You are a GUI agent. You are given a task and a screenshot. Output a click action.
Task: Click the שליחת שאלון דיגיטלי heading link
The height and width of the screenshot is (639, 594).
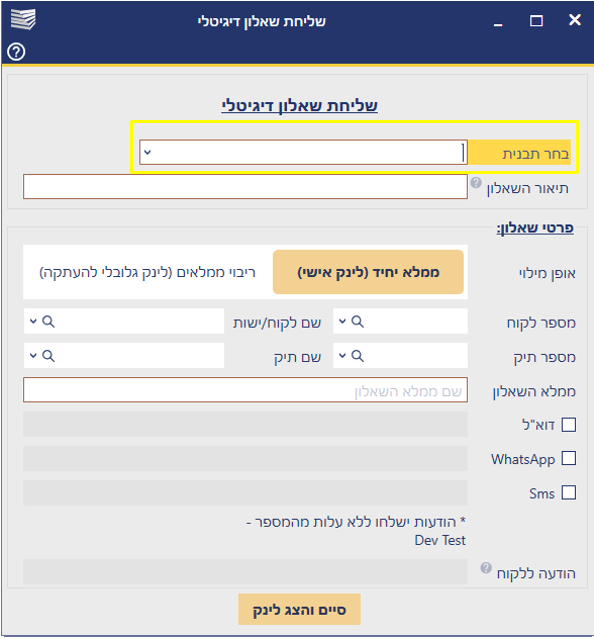click(299, 106)
